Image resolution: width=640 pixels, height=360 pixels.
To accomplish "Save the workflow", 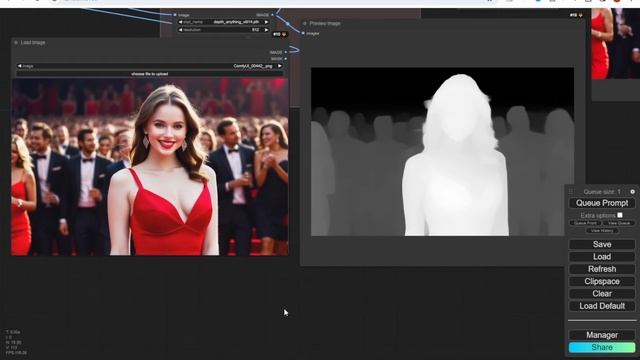I will click(x=602, y=244).
